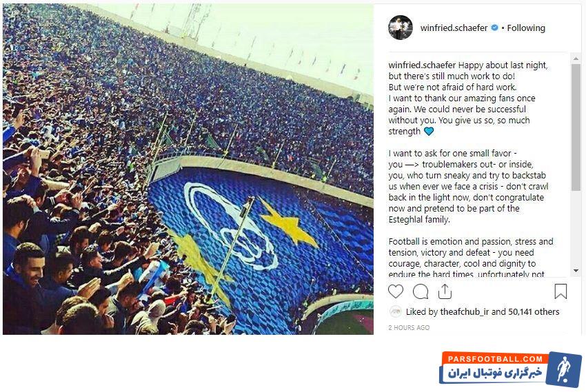
Task: Click the caption scrollbar thumb
Action: point(576,124)
